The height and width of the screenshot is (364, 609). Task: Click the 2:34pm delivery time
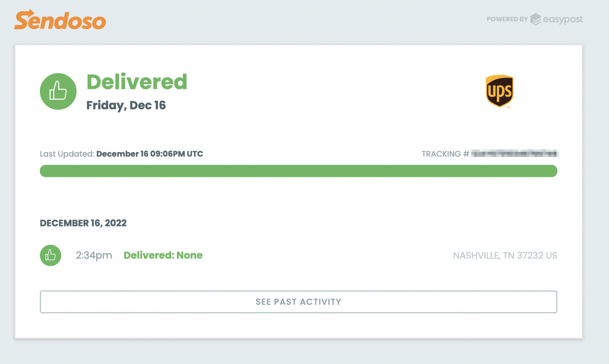(94, 255)
